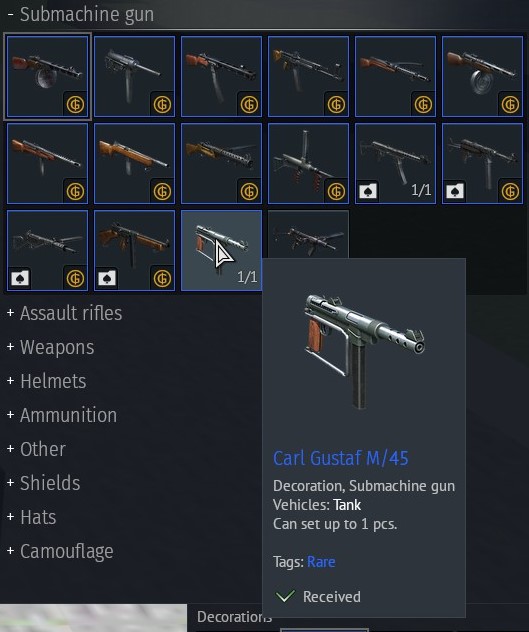529x632 pixels.
Task: Click the spade card icon on the 1/1 gun
Action: click(x=368, y=191)
